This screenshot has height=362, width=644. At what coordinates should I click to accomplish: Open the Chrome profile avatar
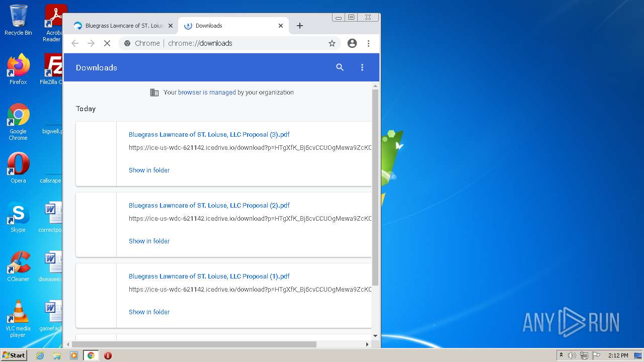pos(352,43)
